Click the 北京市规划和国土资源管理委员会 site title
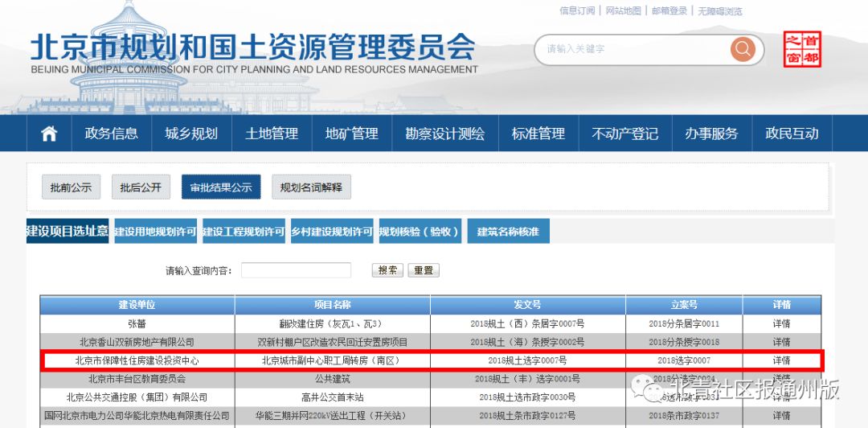The width and height of the screenshot is (868, 428). point(253,47)
